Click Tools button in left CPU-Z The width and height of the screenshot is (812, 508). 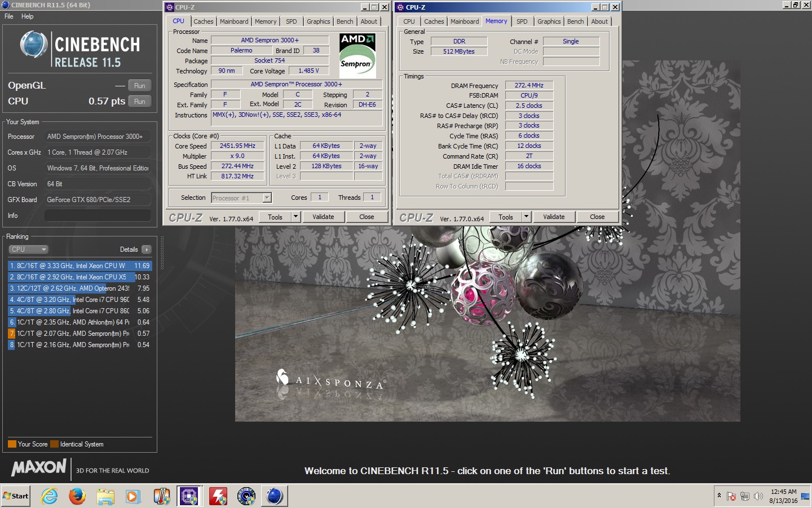point(275,217)
